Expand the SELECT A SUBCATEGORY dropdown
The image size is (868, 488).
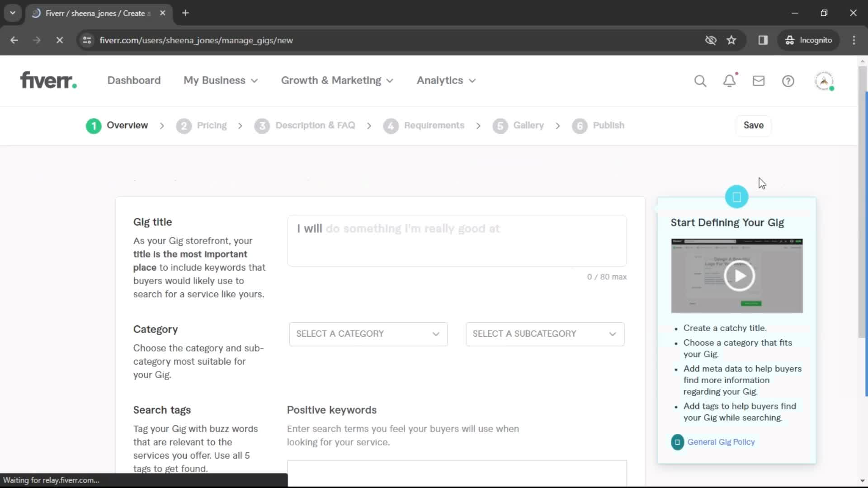click(x=545, y=333)
